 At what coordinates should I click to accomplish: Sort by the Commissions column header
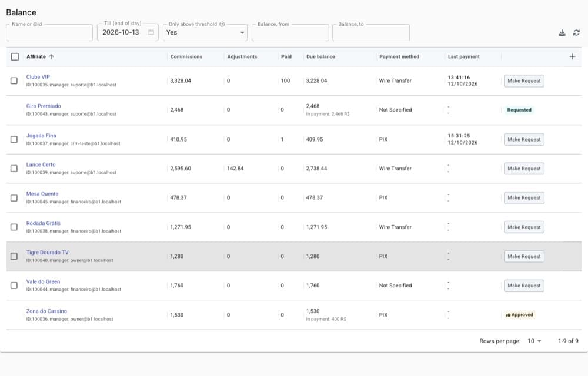click(186, 56)
